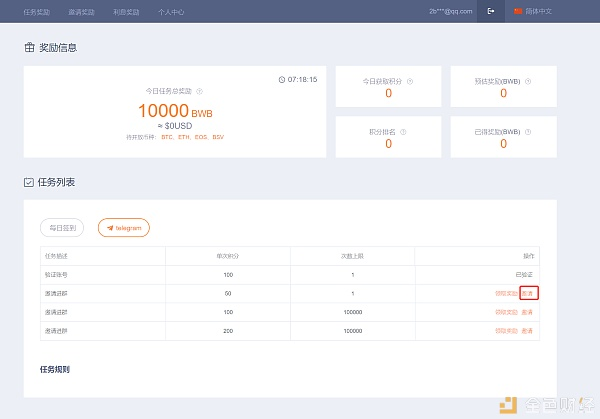The height and width of the screenshot is (419, 600).
Task: Click the clock icon next to countdown
Action: pos(281,79)
